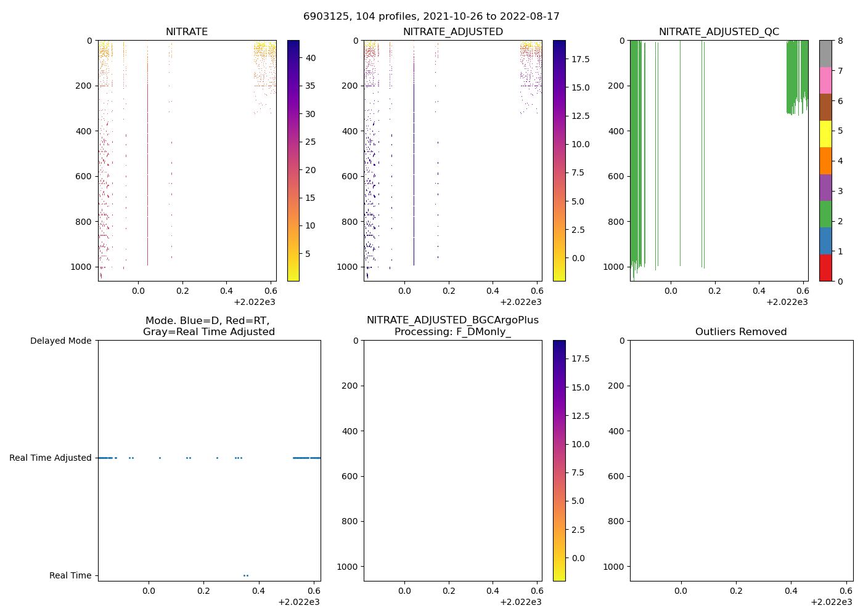Click the '40' tick label on NITRATE colorbar
The width and height of the screenshot is (863, 616).
pyautogui.click(x=311, y=58)
